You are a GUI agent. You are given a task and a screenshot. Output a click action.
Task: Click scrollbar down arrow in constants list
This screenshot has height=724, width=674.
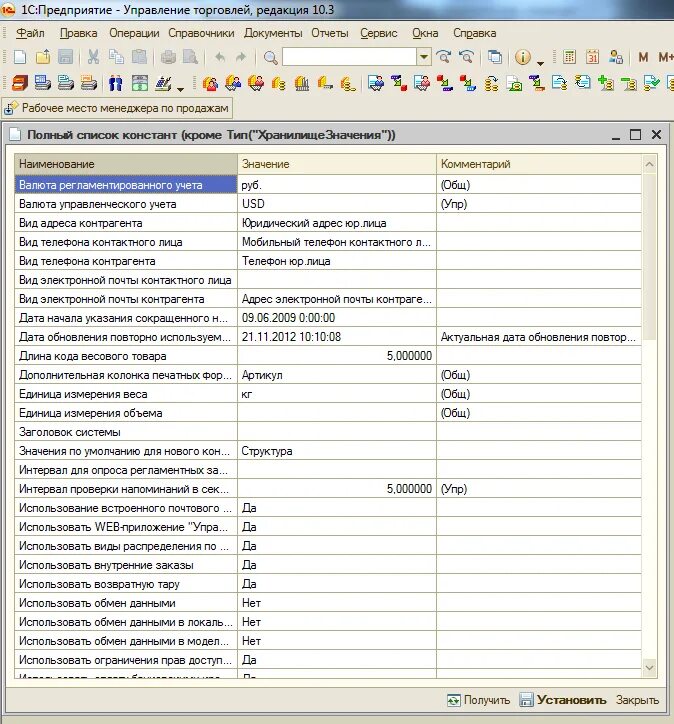pos(649,668)
